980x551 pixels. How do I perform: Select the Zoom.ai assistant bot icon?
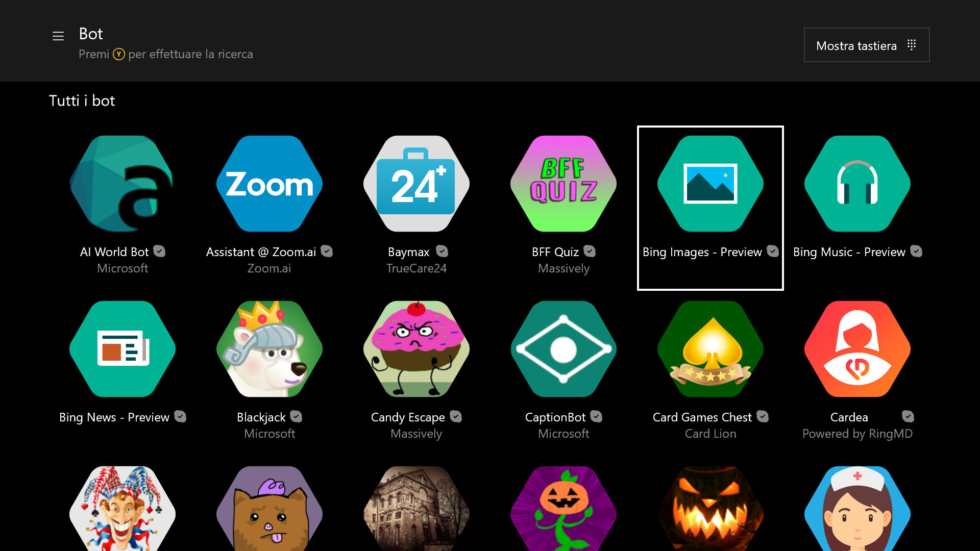[x=269, y=184]
